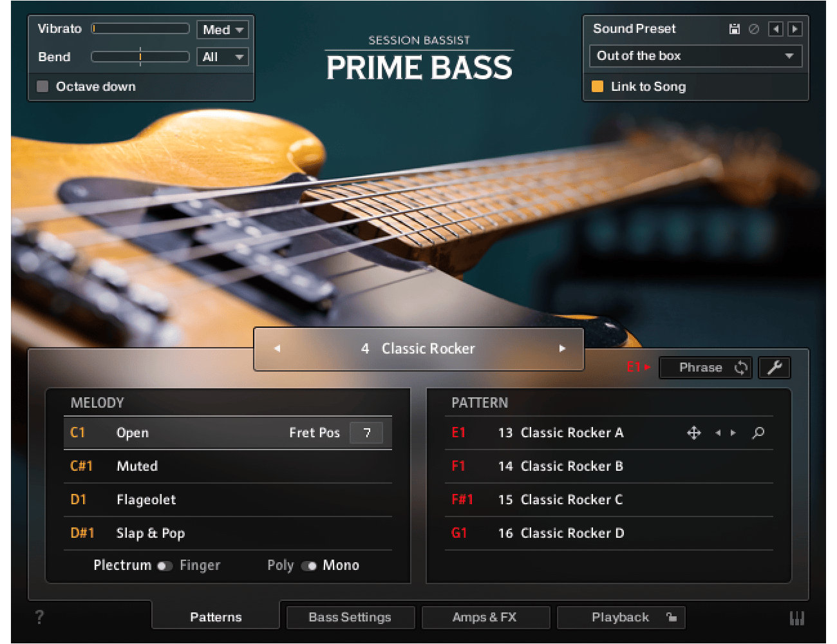
Task: Open pattern browser with magnifier icon
Action: click(758, 433)
